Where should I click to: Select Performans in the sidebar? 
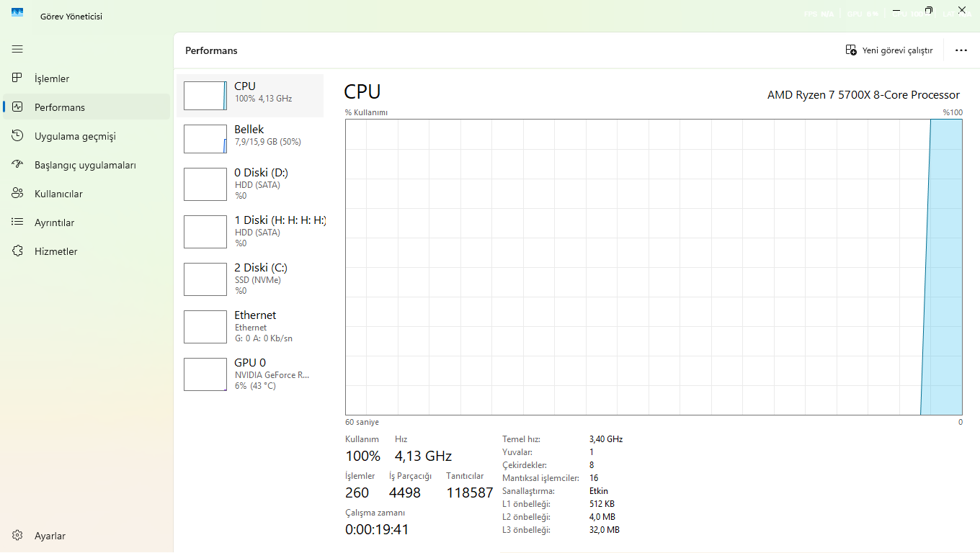pyautogui.click(x=86, y=107)
